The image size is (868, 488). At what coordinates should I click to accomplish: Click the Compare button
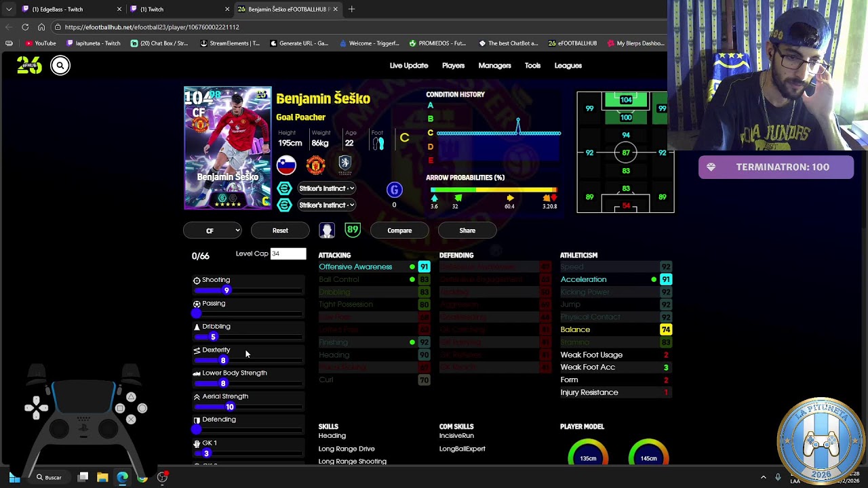tap(399, 230)
